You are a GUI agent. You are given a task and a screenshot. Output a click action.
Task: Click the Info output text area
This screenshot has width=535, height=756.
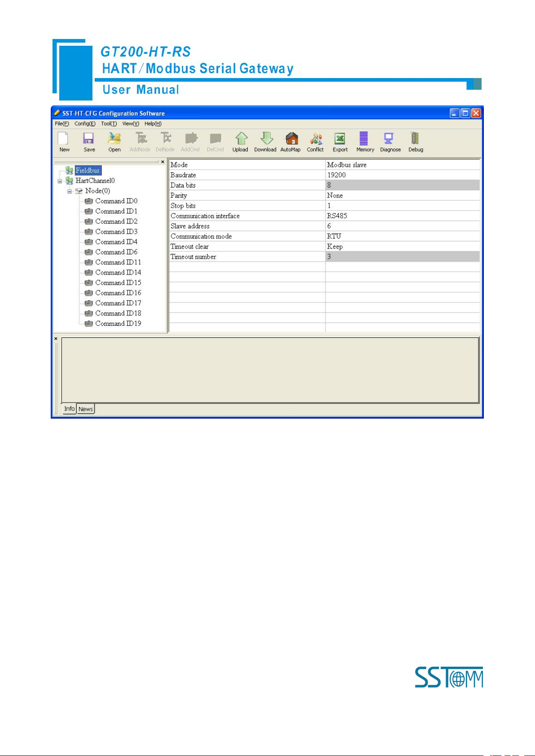click(270, 370)
